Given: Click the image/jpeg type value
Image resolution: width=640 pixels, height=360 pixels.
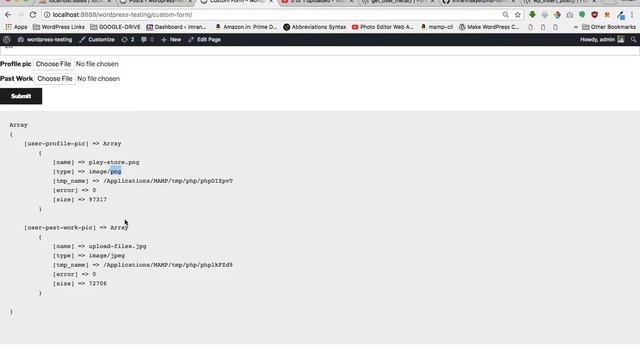Looking at the screenshot, I should pyautogui.click(x=107, y=256).
